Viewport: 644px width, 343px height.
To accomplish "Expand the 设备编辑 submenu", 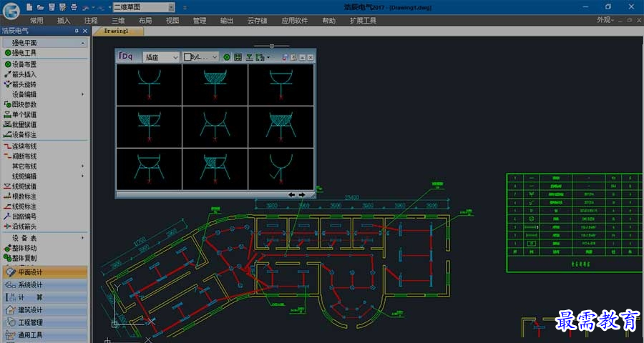I will pyautogui.click(x=45, y=94).
